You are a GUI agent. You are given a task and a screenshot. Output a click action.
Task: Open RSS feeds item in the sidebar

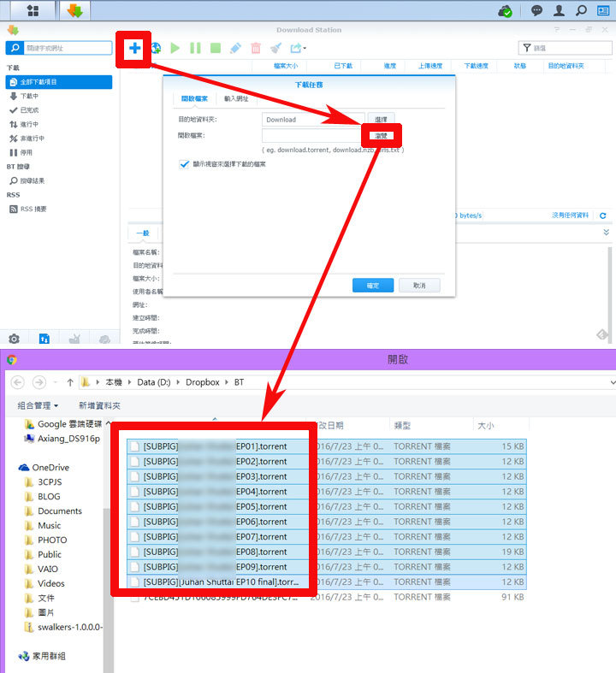click(x=59, y=210)
